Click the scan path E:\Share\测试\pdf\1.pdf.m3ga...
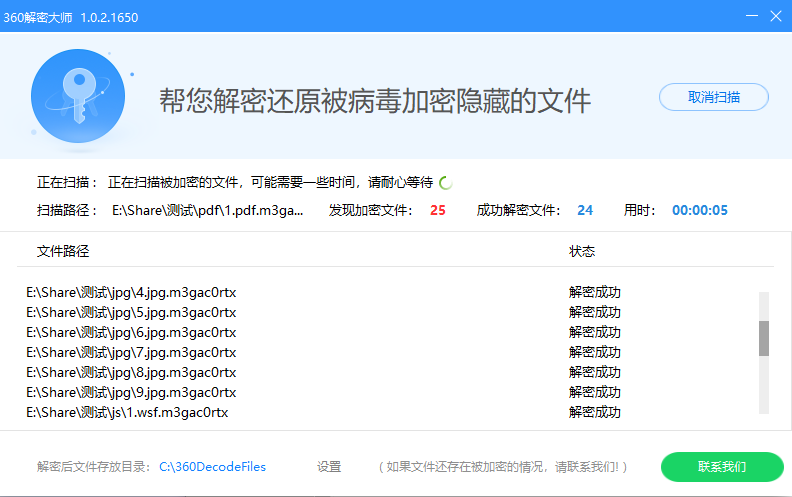 click(208, 210)
